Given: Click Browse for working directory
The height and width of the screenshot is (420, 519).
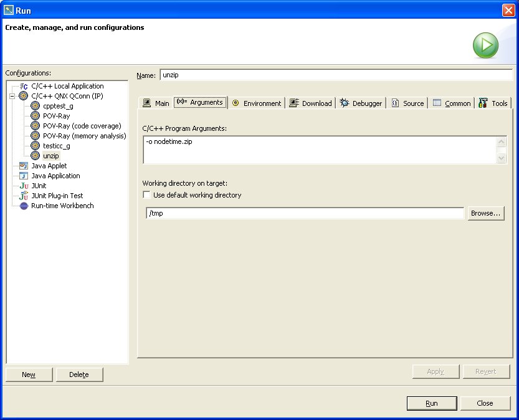Looking at the screenshot, I should (485, 213).
